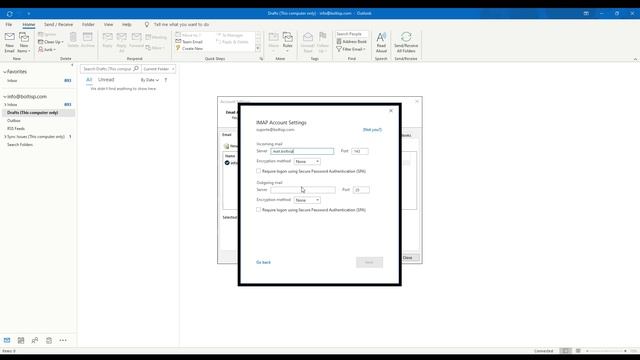Click the incoming mail Server field
Viewport: 640px width, 360px height.
pos(302,151)
